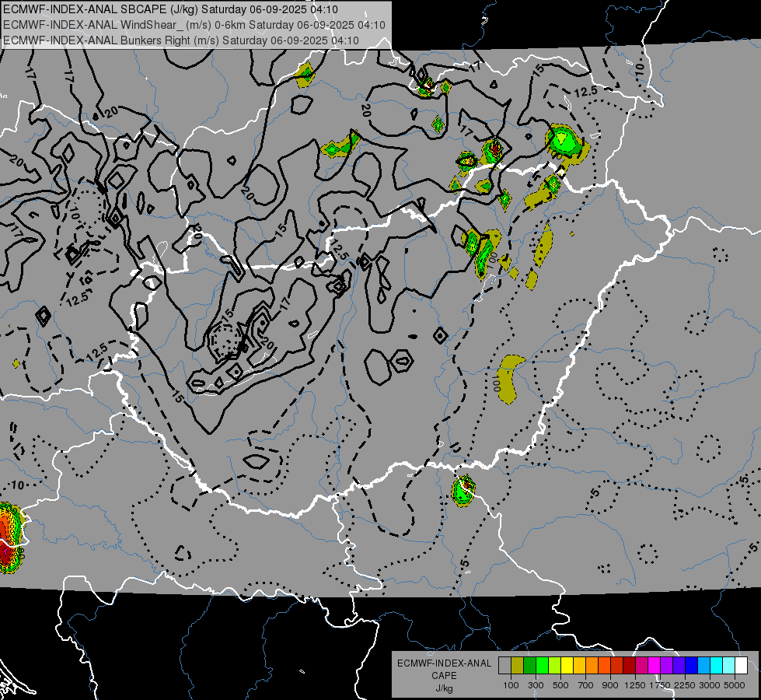Image resolution: width=761 pixels, height=700 pixels.
Task: Select the pink-magenta swatch after 1250
Action: [x=641, y=666]
